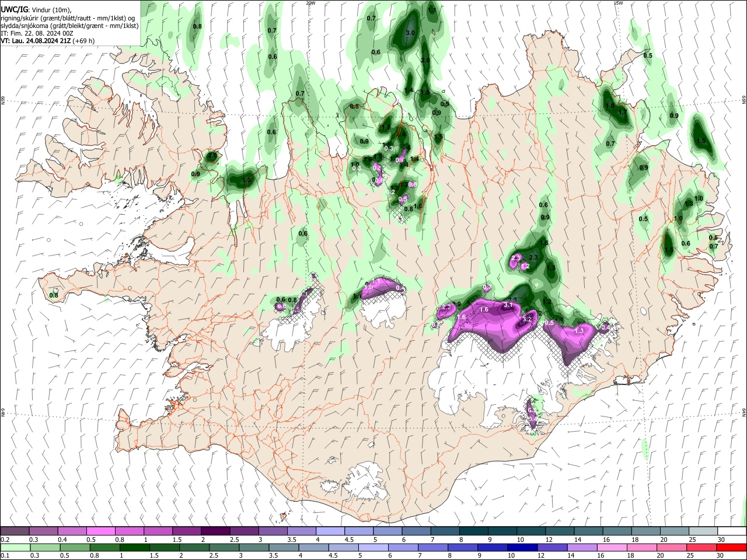This screenshot has height=560, width=747.
Task: Click the snow legend swatch between 6 and 7
Action: (x=416, y=531)
